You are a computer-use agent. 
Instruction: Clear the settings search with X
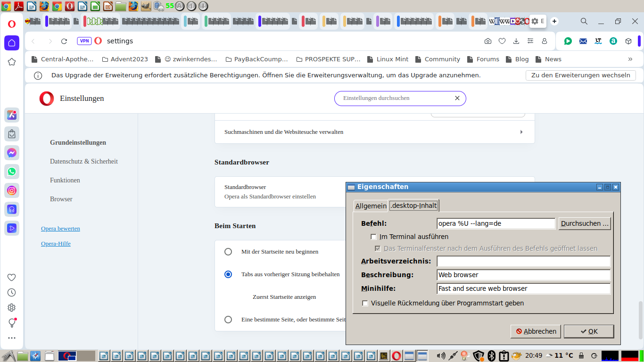coord(457,98)
